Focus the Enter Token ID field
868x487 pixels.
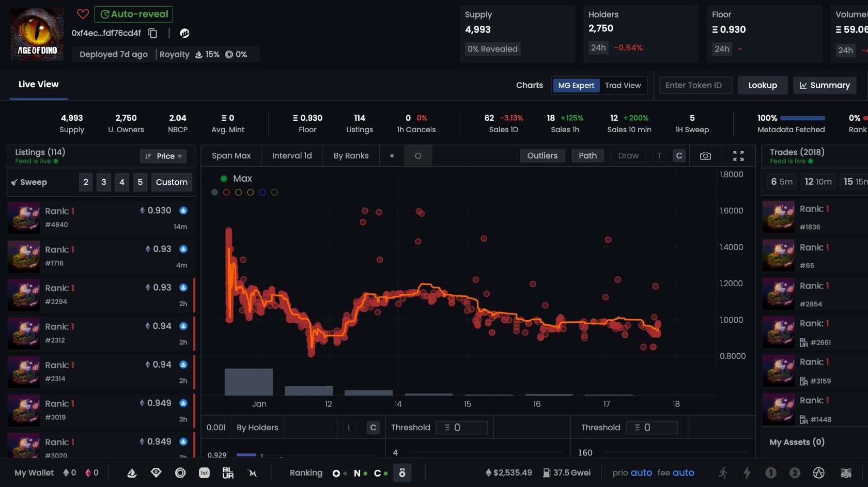695,85
